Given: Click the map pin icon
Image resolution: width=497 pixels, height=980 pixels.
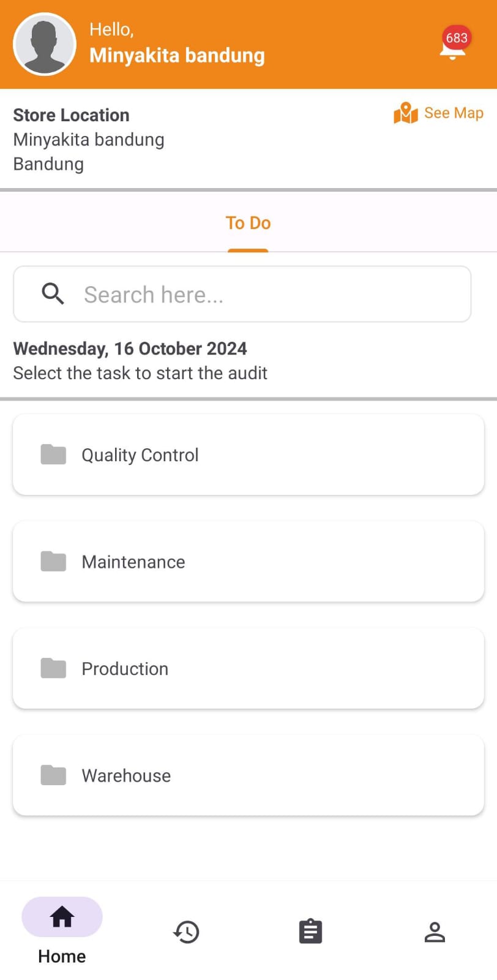Looking at the screenshot, I should [x=405, y=113].
